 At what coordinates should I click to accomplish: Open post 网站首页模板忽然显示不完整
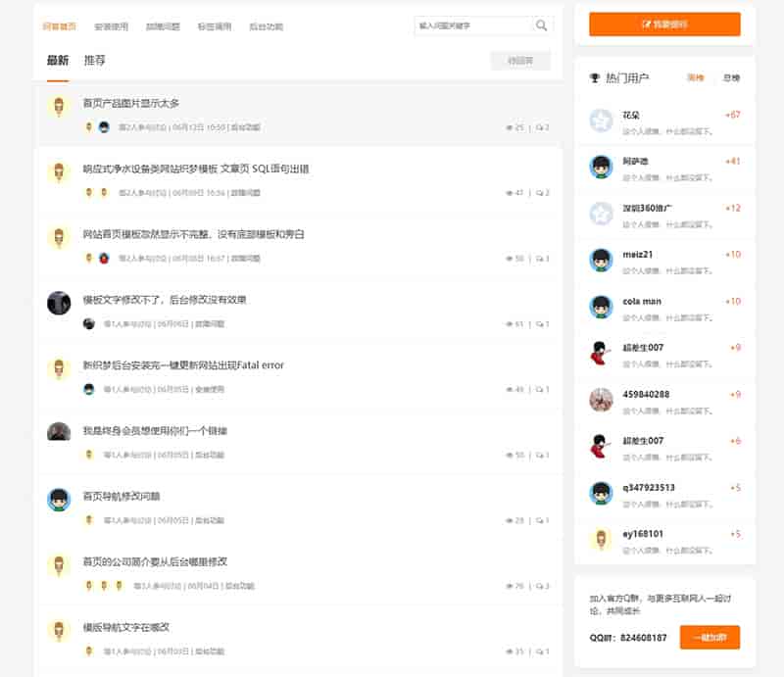coord(193,234)
